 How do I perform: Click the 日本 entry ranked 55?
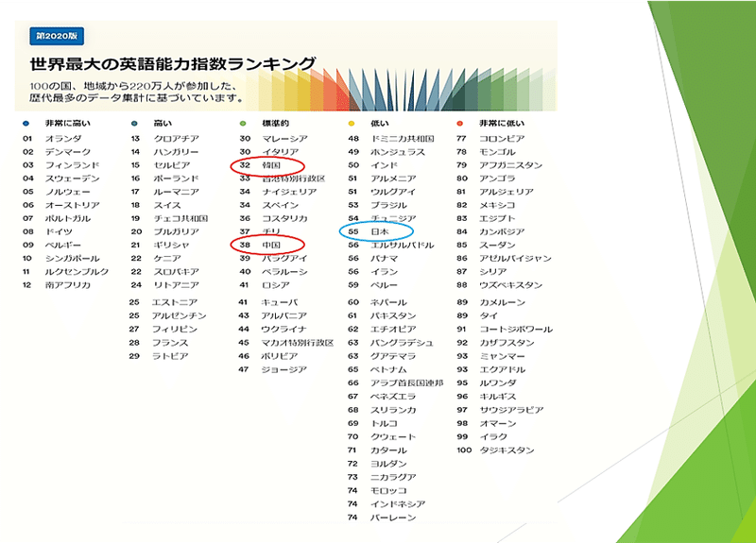click(380, 231)
